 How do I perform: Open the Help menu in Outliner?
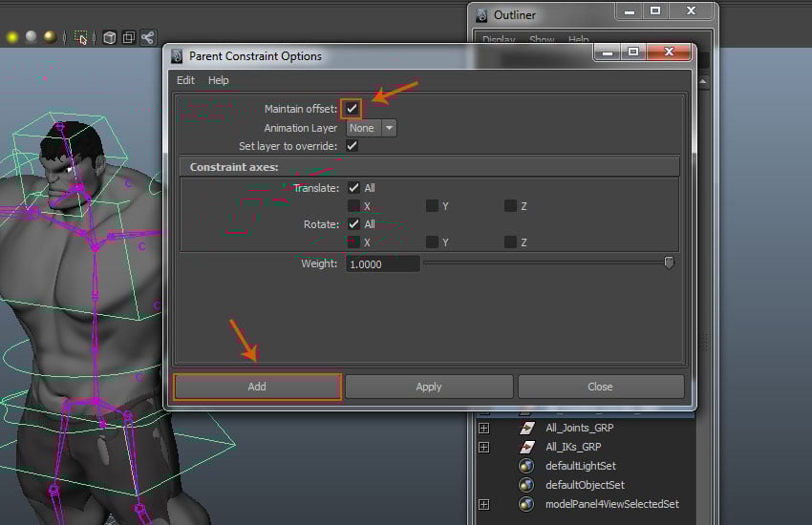pyautogui.click(x=579, y=39)
